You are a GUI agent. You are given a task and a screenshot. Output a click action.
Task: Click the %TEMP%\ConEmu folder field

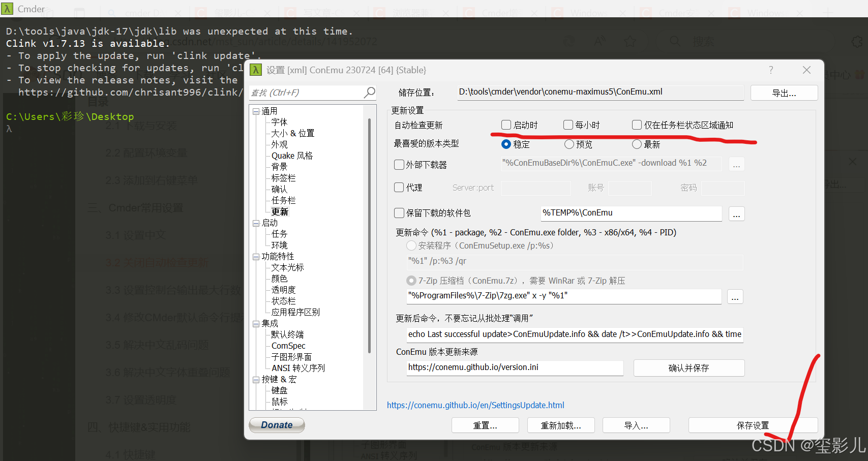(x=632, y=213)
